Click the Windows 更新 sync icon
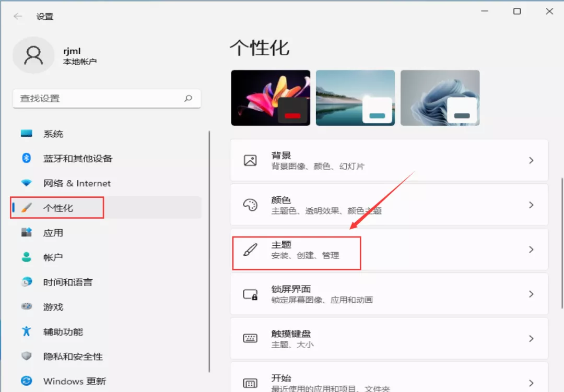 click(26, 381)
